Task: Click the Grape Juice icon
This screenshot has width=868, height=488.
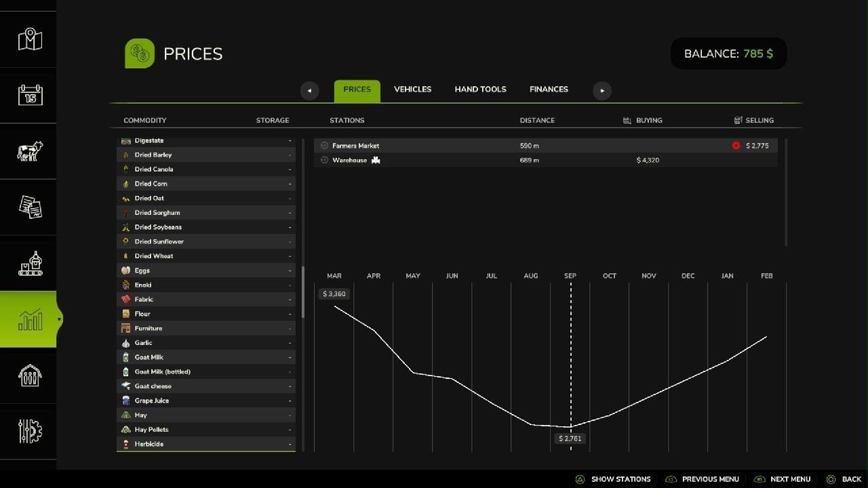Action: (x=125, y=401)
